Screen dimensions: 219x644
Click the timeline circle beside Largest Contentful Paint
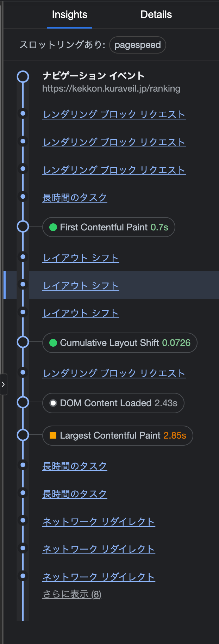pos(23,435)
